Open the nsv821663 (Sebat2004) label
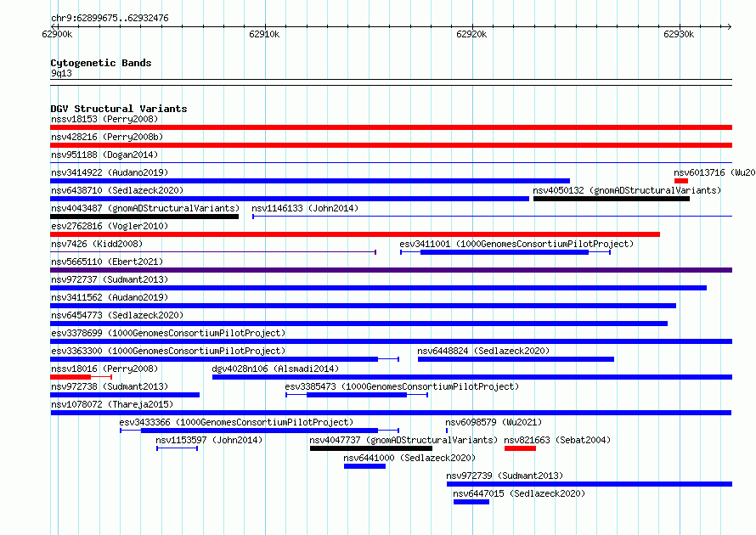Image resolution: width=756 pixels, height=535 pixels. 557,440
